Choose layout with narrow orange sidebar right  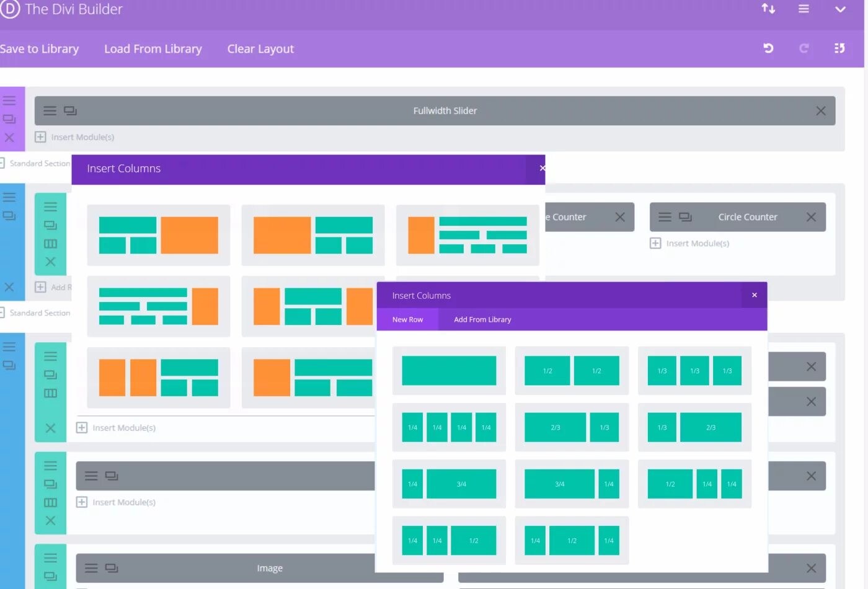(159, 306)
